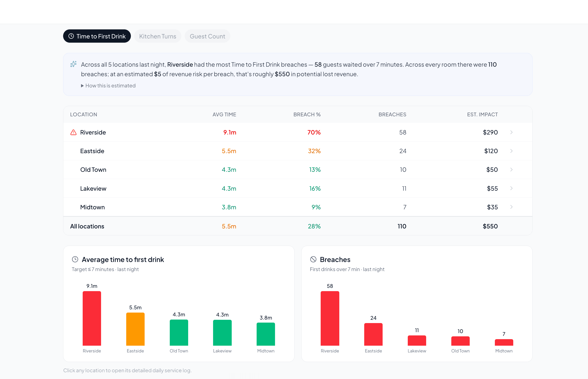Click the 'Average time to first drink' heading
The width and height of the screenshot is (588, 379).
click(123, 260)
